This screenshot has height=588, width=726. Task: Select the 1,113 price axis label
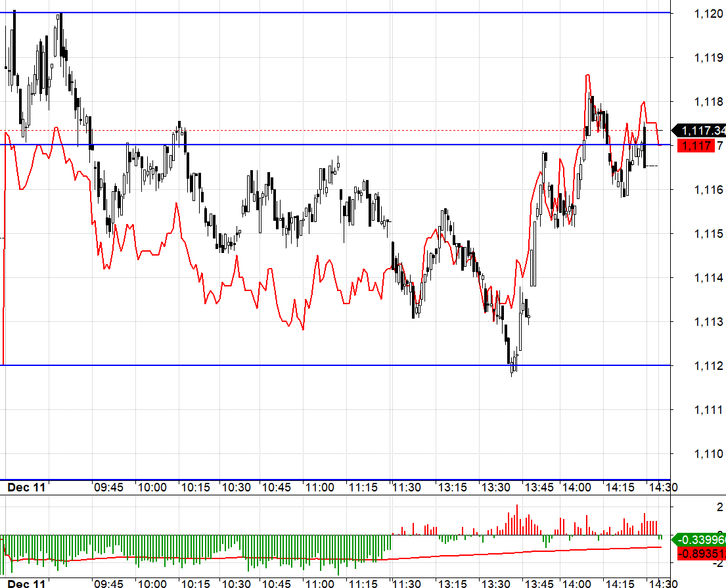click(708, 321)
